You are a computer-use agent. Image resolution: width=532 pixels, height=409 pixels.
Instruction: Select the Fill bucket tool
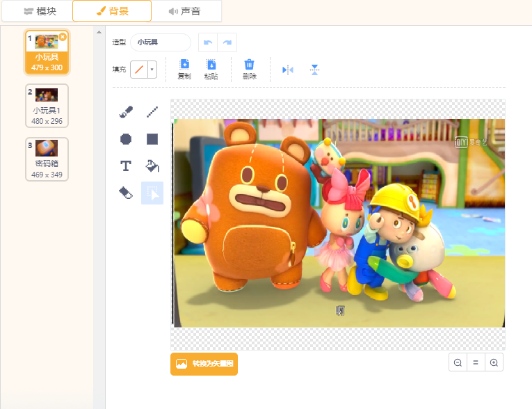tap(152, 166)
